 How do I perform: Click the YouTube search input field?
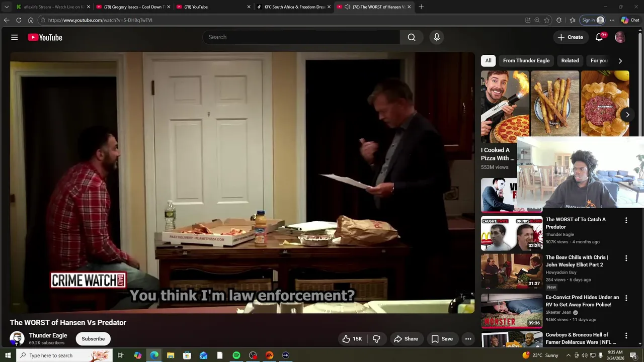302,37
